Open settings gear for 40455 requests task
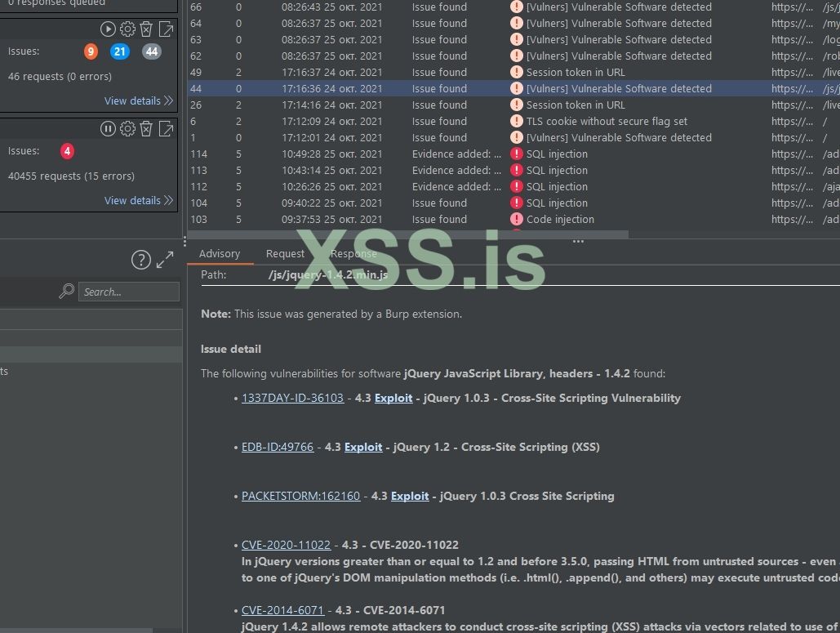 tap(127, 128)
